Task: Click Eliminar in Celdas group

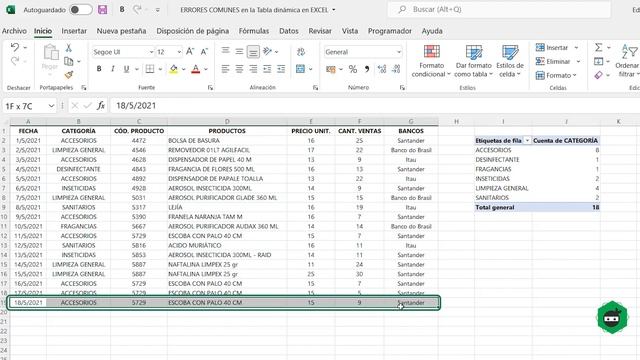Action: click(553, 61)
